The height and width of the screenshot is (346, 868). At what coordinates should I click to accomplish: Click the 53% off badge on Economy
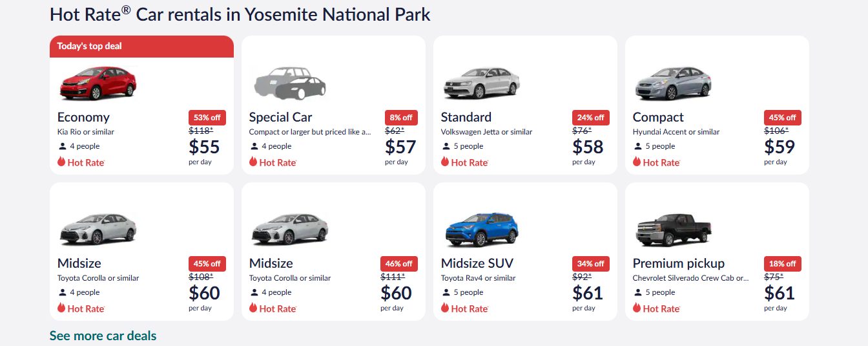[207, 118]
